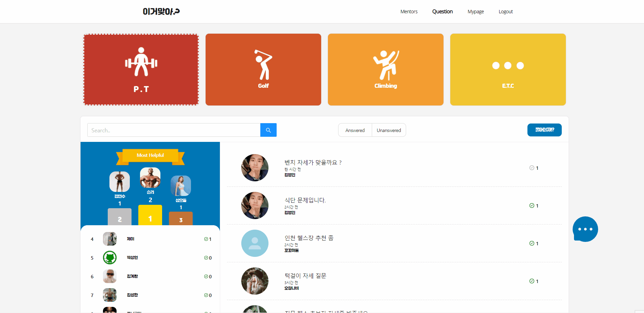The height and width of the screenshot is (313, 644).
Task: Open the E.T.C three-dots category card
Action: (x=508, y=69)
